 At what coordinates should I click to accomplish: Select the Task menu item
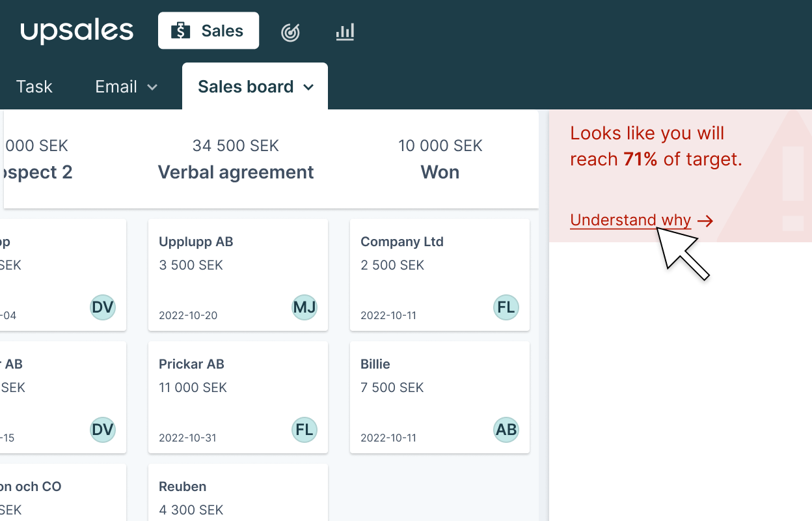(x=34, y=86)
